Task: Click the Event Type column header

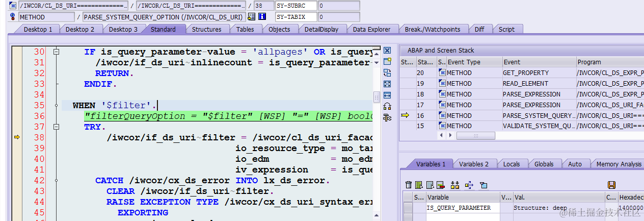Action: (474, 62)
